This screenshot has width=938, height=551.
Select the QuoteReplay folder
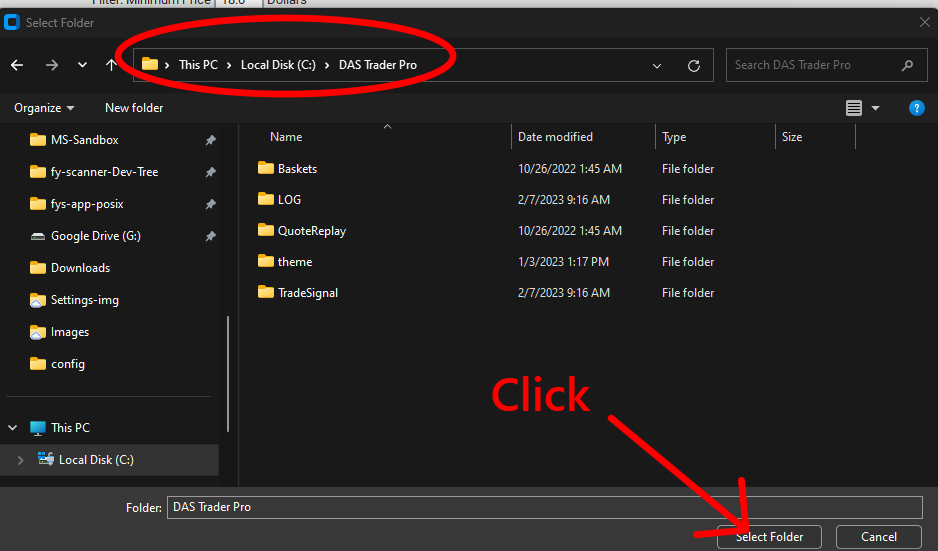point(312,231)
